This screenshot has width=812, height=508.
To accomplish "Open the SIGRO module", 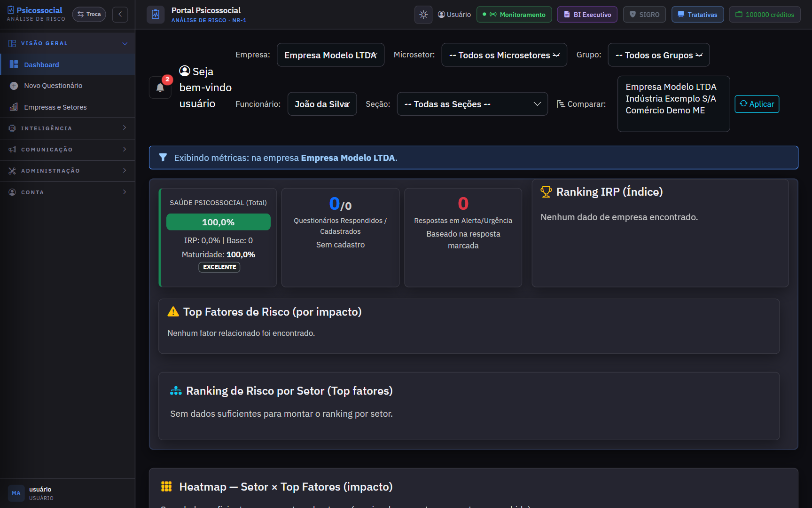I will [644, 15].
